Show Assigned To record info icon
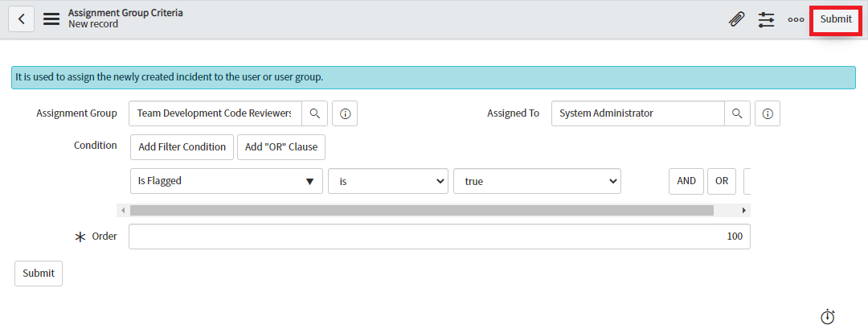 (768, 113)
